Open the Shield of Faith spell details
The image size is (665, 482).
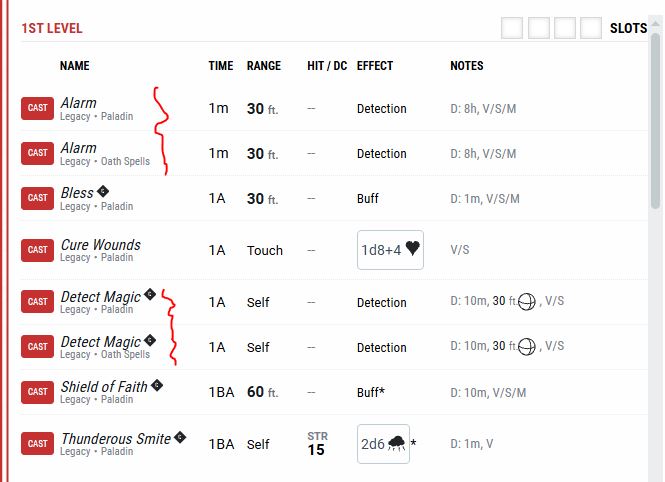point(104,387)
